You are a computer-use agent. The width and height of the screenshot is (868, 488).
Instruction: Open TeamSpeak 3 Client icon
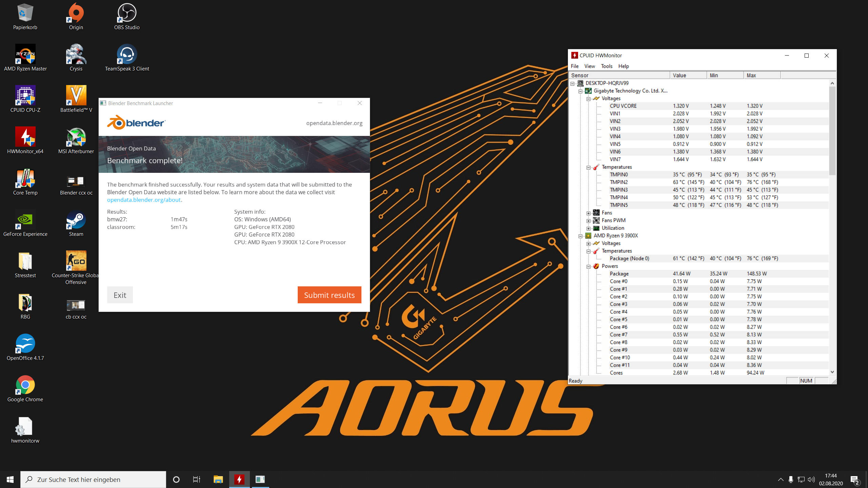(x=127, y=55)
